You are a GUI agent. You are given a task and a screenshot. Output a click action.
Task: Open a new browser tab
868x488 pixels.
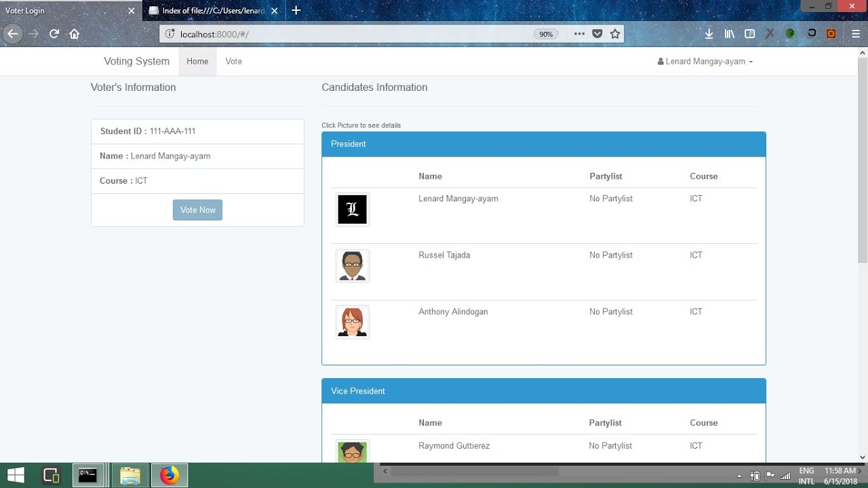pyautogui.click(x=296, y=10)
